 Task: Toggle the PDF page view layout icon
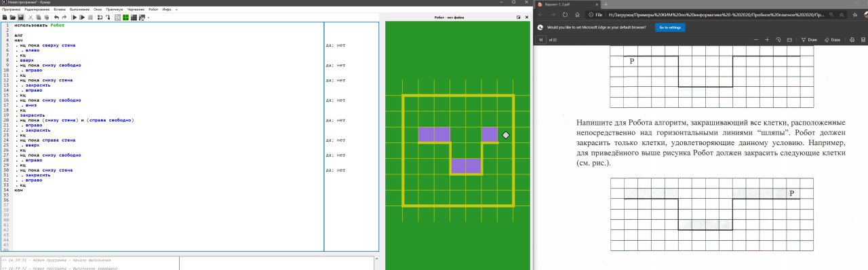(x=790, y=40)
